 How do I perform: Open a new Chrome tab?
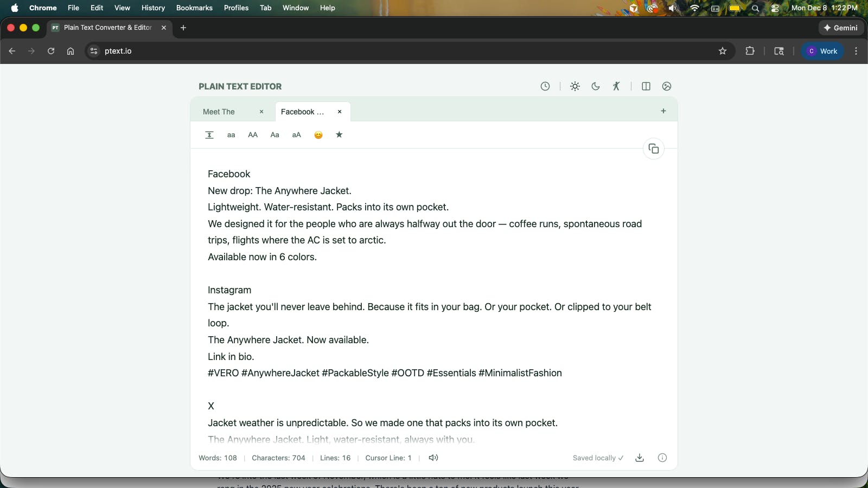[183, 28]
